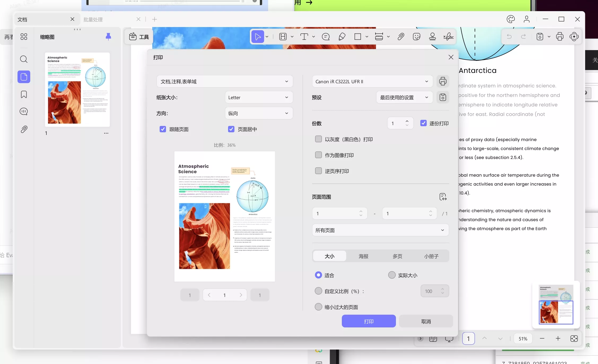Click the 取消 button to cancel

pyautogui.click(x=426, y=321)
